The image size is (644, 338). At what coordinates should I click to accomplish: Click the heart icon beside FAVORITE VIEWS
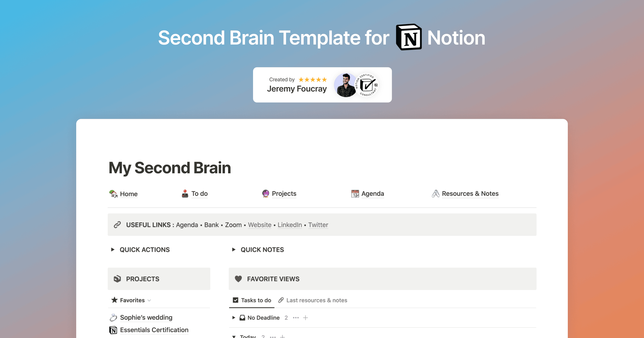(x=239, y=279)
